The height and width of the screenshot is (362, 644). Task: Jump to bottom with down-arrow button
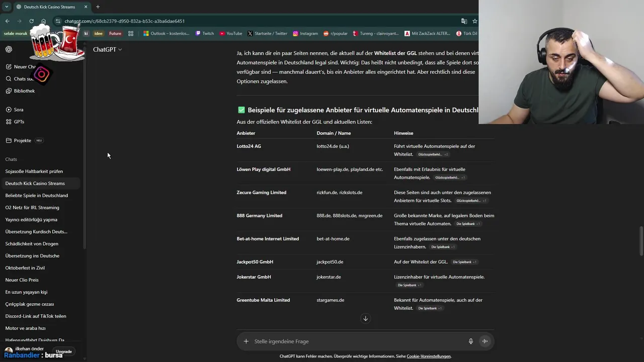pos(366,318)
